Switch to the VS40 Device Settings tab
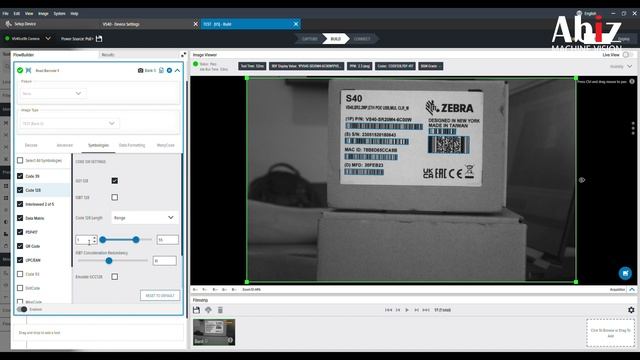Image resolution: width=640 pixels, height=360 pixels. 121,24
